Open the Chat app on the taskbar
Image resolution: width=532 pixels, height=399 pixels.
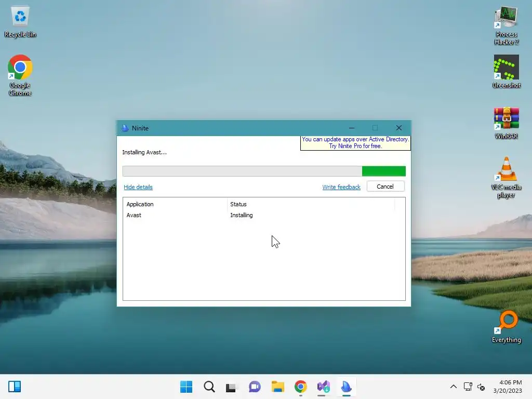pyautogui.click(x=255, y=387)
